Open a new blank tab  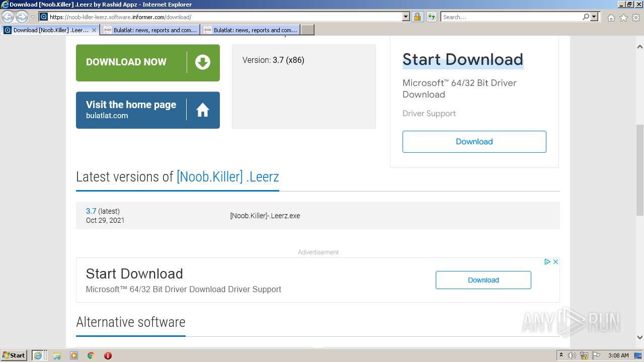[307, 30]
